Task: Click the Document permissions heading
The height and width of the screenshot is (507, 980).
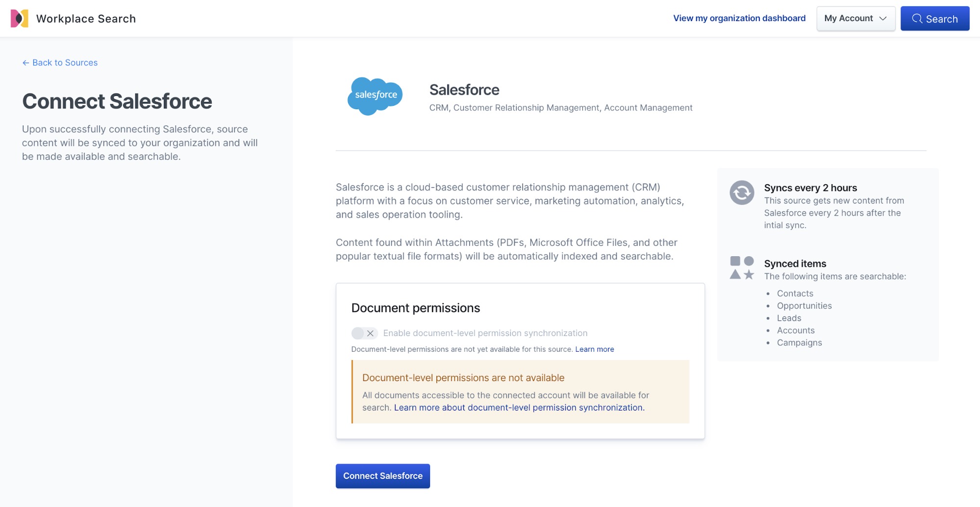Action: coord(415,308)
